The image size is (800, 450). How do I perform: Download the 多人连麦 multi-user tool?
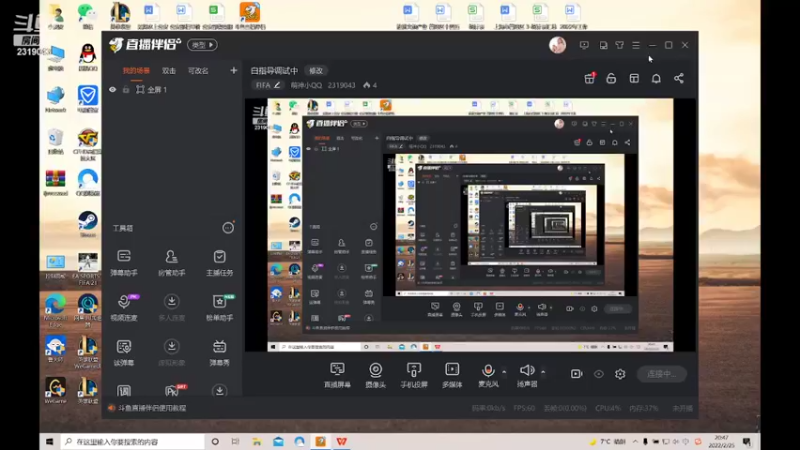[x=171, y=308]
